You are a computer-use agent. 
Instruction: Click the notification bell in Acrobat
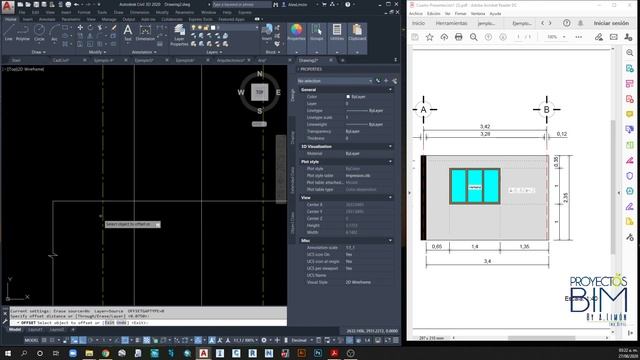[580, 23]
